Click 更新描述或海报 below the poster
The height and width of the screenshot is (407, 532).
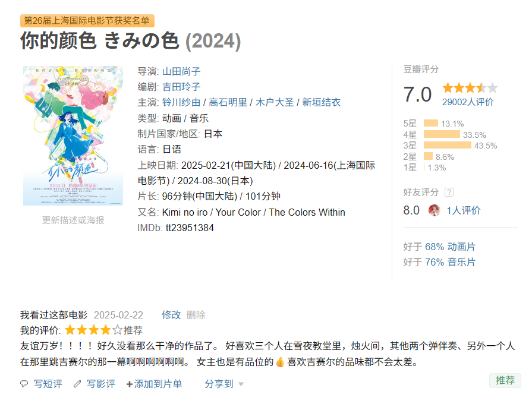pos(73,220)
